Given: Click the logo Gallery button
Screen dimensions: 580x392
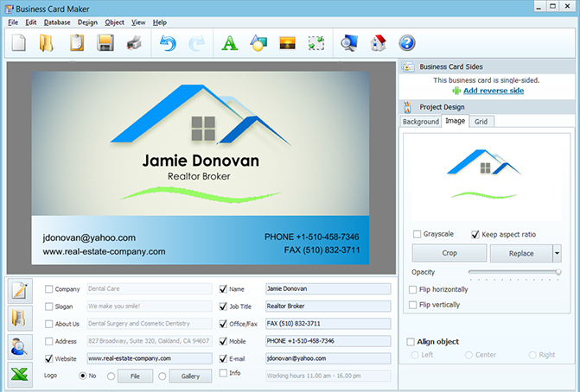Looking at the screenshot, I should pos(190,376).
